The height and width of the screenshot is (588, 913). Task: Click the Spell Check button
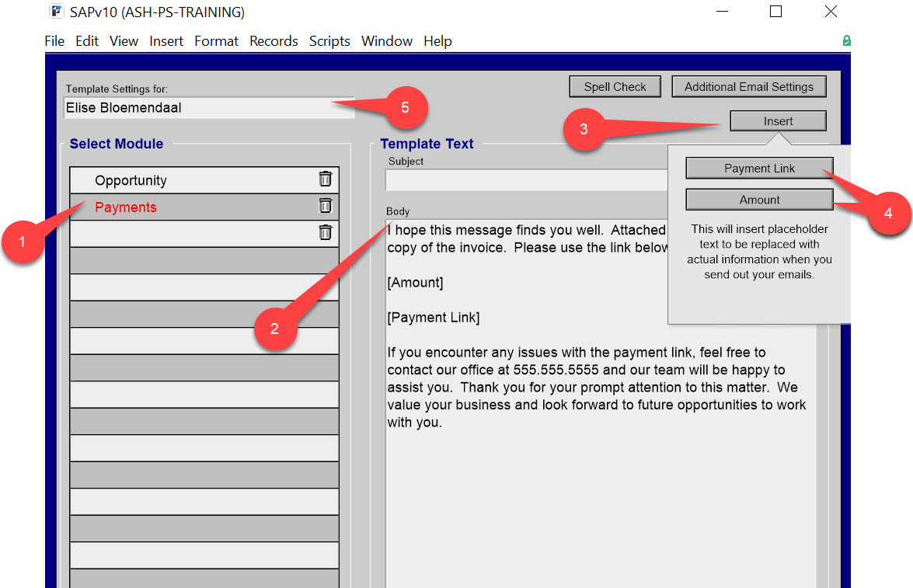coord(615,87)
